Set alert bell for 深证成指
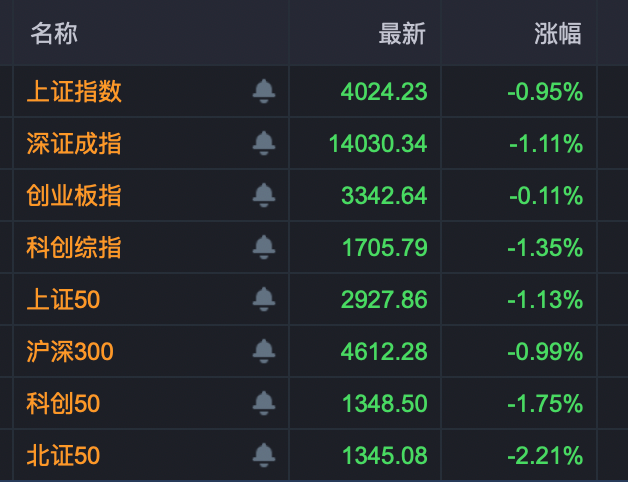Screen dimensions: 628x482 [x=264, y=144]
